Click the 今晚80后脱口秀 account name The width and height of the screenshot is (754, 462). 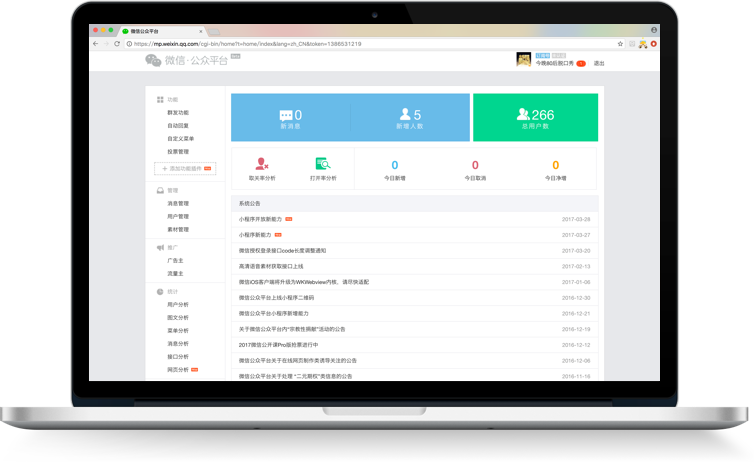click(554, 63)
